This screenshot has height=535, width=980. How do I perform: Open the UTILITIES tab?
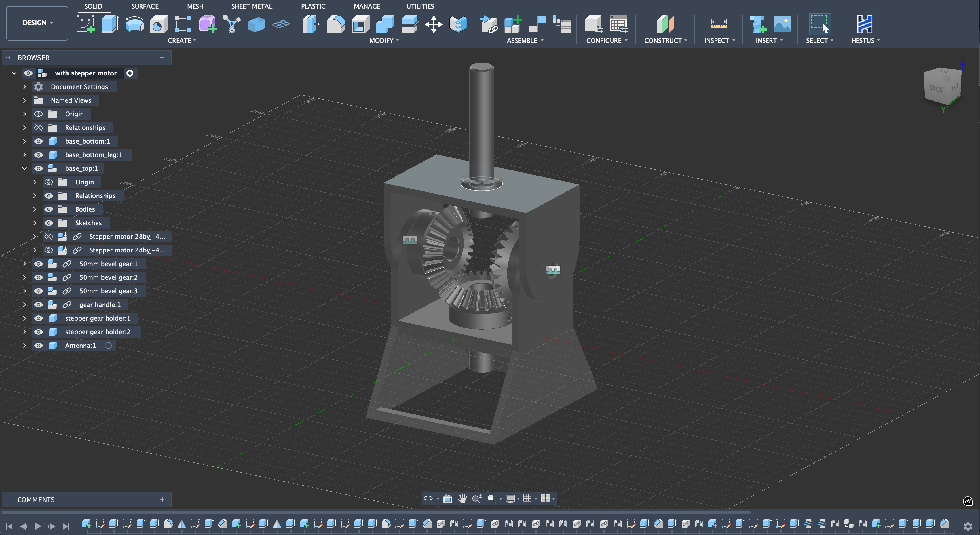pos(420,6)
